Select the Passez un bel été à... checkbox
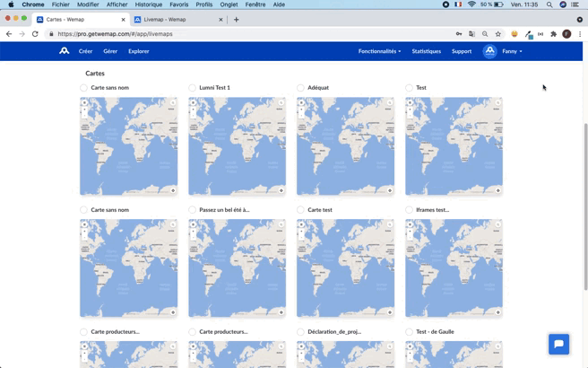 pyautogui.click(x=193, y=209)
